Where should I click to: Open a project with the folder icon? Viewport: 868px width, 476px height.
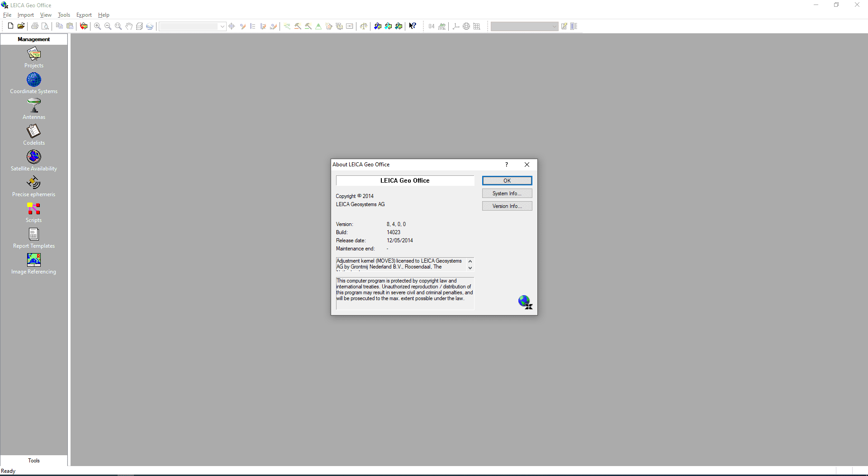(21, 26)
